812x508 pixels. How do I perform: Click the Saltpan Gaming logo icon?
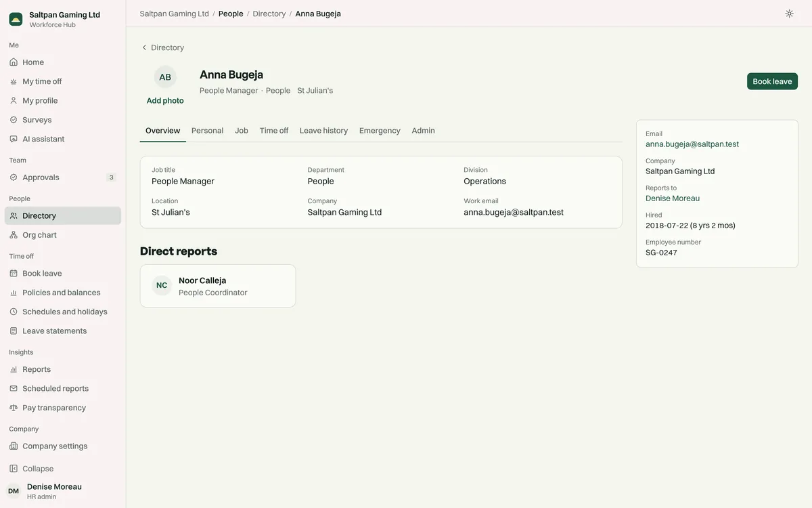[x=16, y=19]
